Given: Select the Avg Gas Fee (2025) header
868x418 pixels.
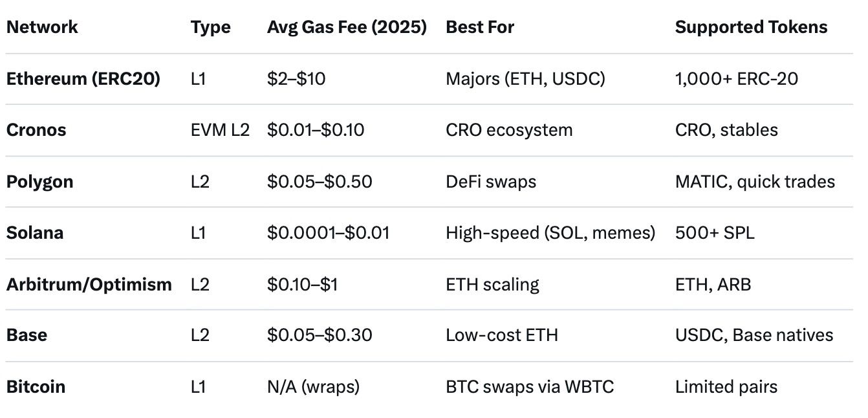Looking at the screenshot, I should pyautogui.click(x=347, y=27).
